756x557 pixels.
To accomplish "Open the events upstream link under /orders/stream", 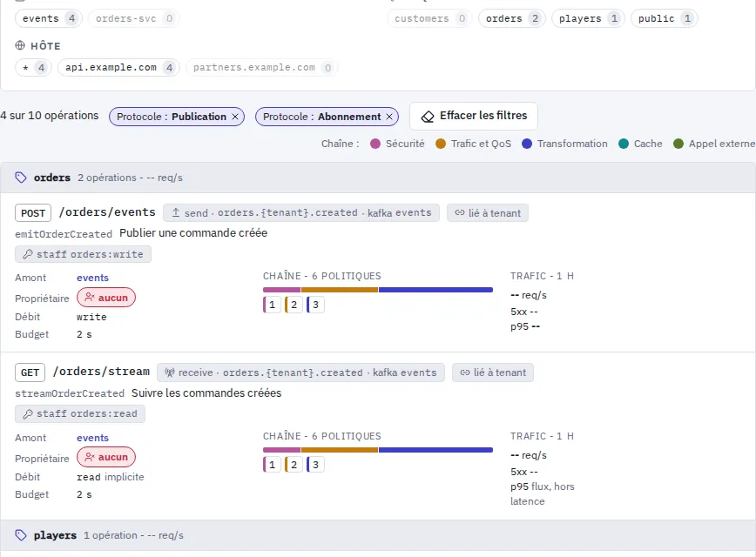I will pos(92,438).
